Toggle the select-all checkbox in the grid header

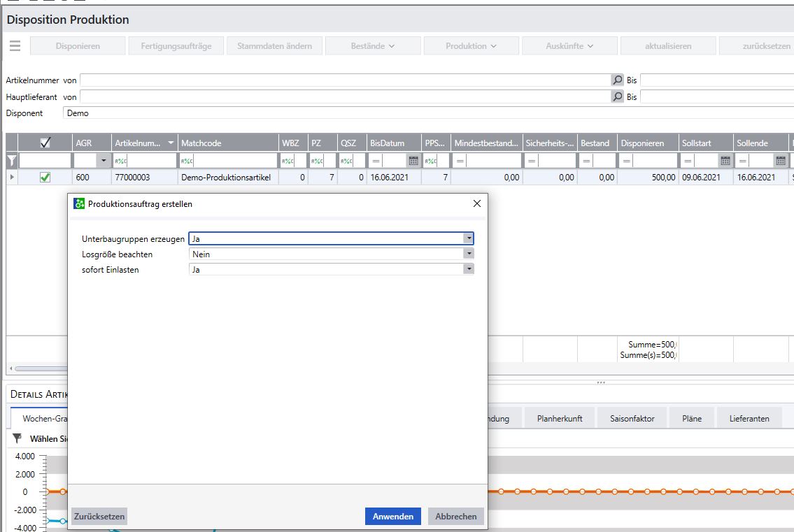coord(45,143)
